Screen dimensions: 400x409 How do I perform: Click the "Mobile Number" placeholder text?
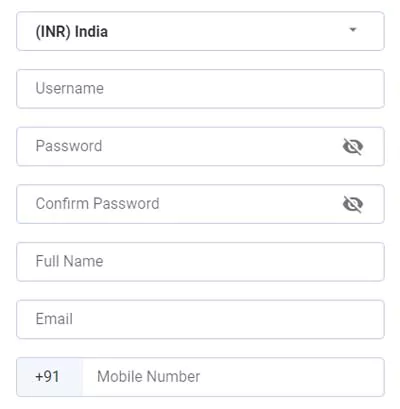coord(149,377)
